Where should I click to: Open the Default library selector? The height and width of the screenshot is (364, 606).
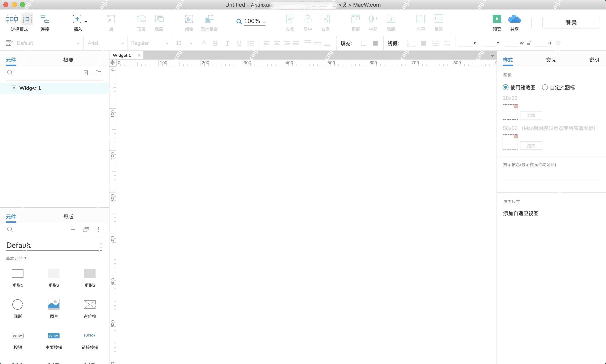pyautogui.click(x=54, y=245)
